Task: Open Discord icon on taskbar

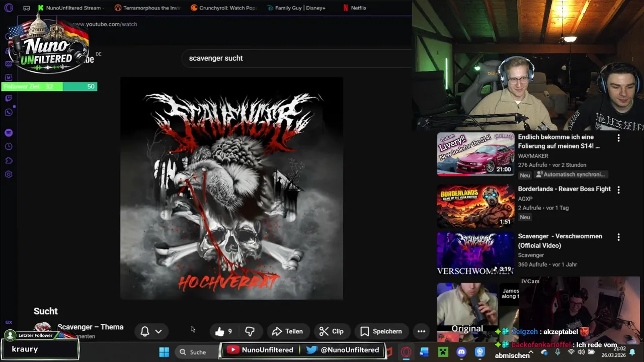Action: 461,352
